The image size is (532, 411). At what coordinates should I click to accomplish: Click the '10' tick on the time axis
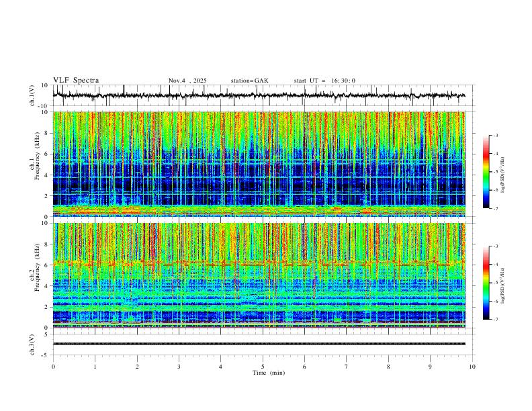pyautogui.click(x=472, y=367)
